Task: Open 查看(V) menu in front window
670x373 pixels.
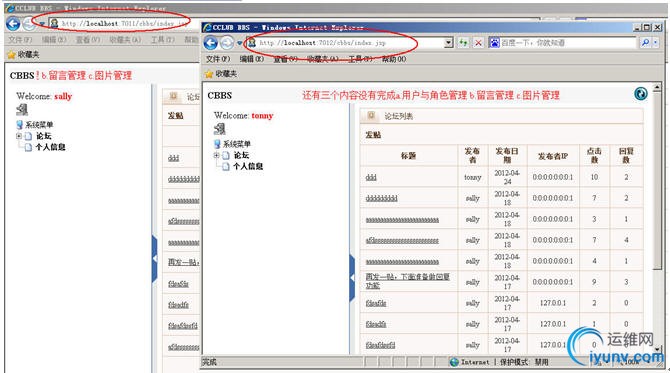Action: click(x=285, y=59)
